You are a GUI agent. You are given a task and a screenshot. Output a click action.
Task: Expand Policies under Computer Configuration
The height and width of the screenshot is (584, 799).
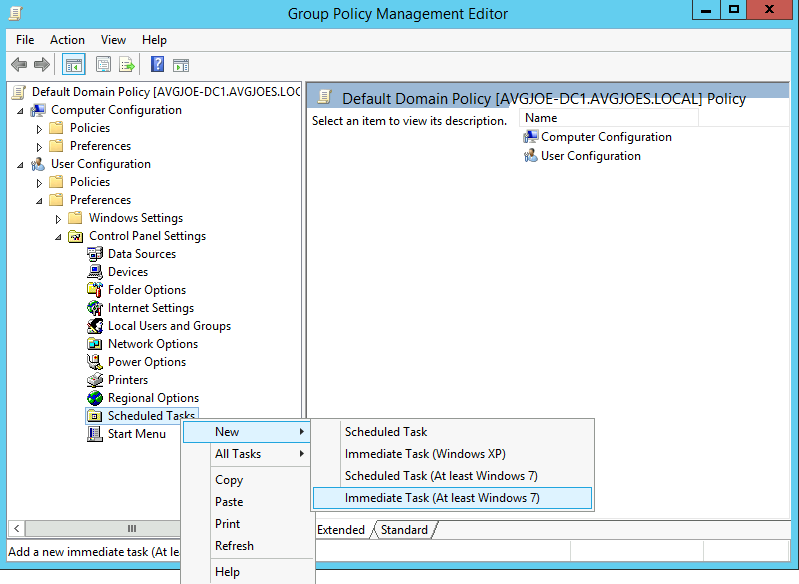(39, 129)
